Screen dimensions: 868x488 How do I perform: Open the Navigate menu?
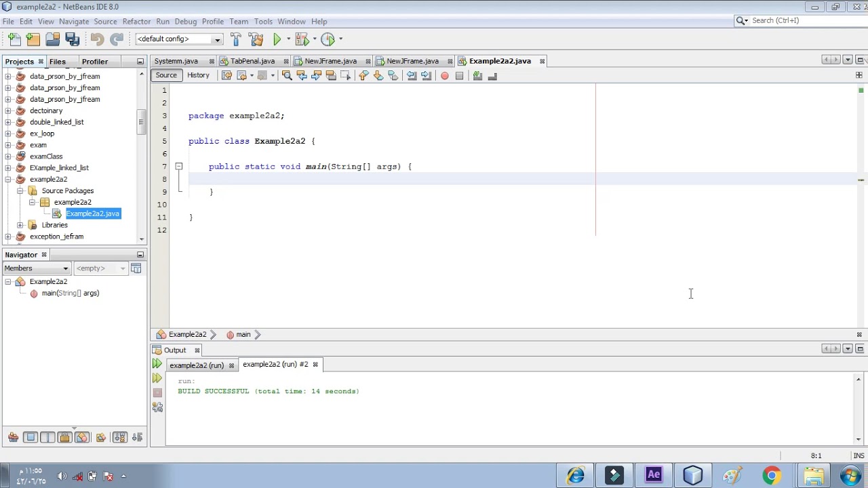pos(74,22)
